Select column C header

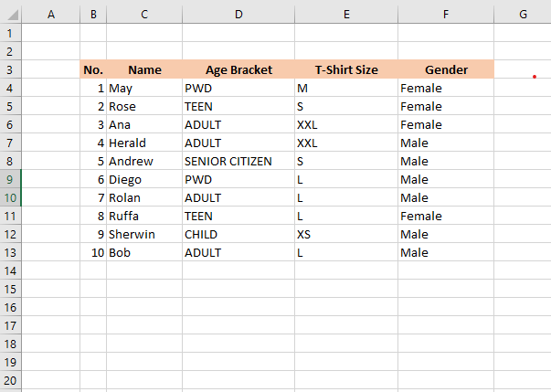point(144,14)
